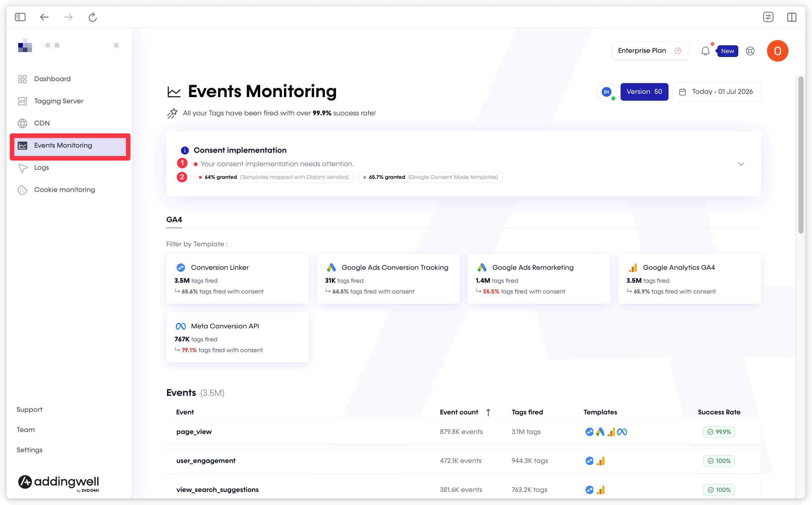
Task: Open help lifebuoy icon
Action: (750, 51)
